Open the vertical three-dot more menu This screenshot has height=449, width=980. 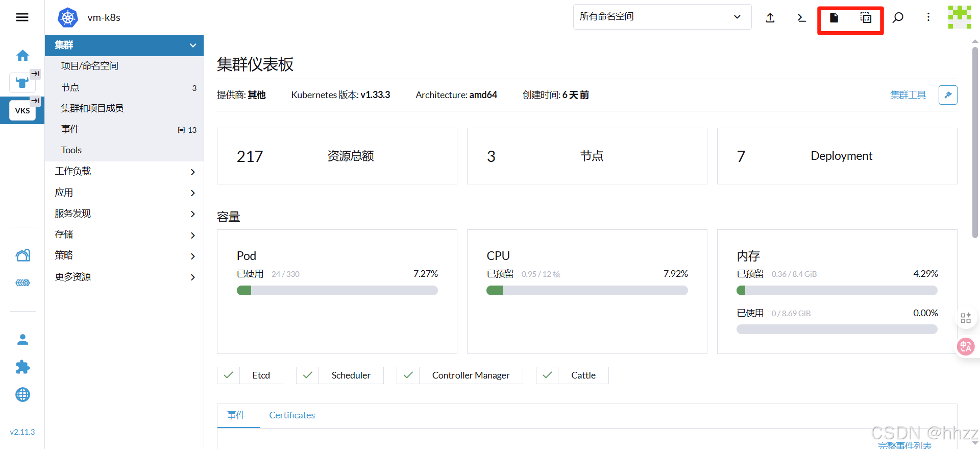click(x=928, y=17)
